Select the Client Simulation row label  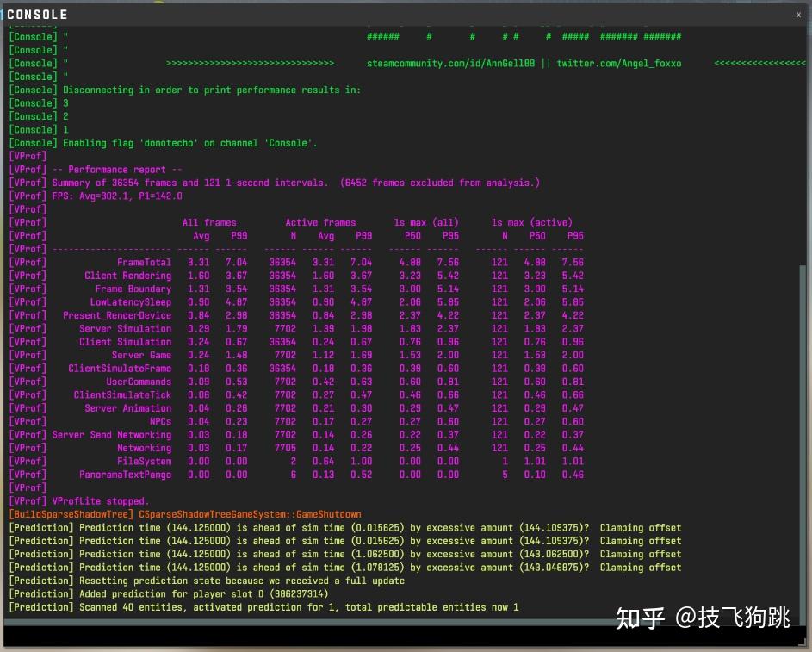(126, 342)
